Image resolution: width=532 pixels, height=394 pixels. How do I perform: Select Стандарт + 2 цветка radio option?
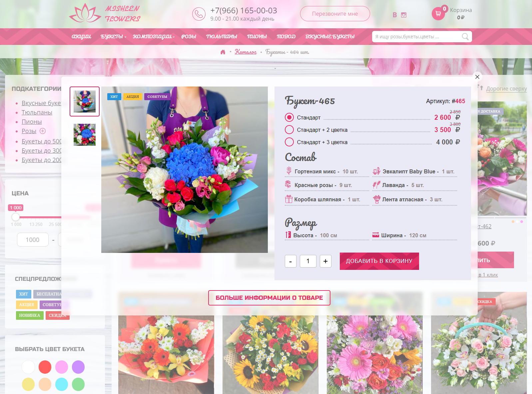[289, 129]
